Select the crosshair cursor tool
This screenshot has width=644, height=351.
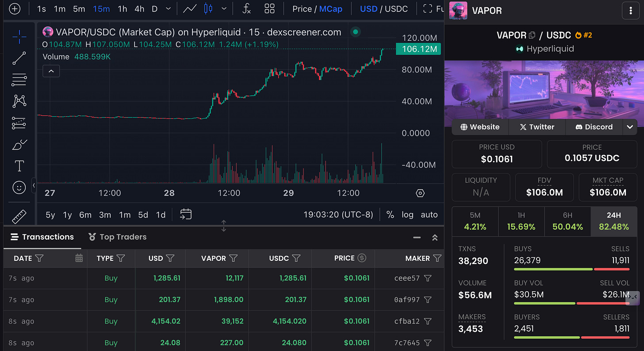19,37
